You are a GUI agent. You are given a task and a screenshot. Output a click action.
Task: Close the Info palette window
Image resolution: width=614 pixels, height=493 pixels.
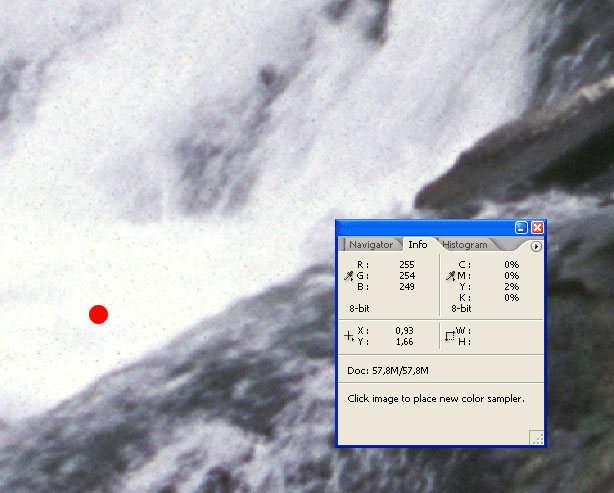tap(536, 228)
